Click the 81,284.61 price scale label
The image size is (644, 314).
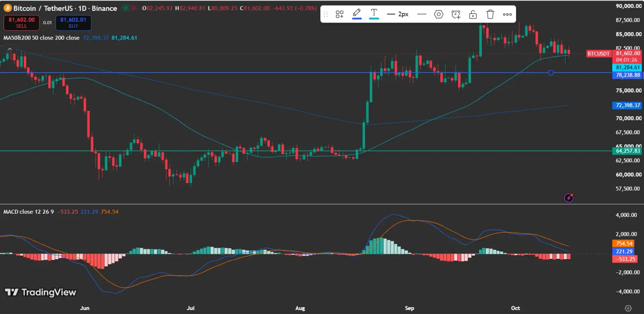pos(627,68)
